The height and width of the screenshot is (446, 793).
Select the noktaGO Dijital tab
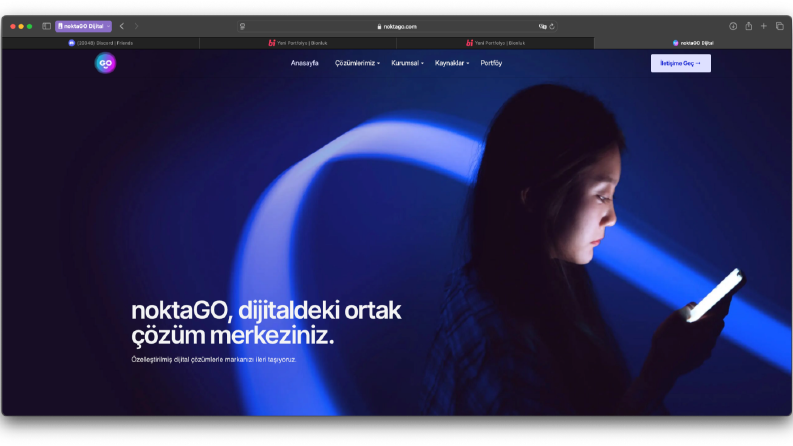click(x=693, y=43)
